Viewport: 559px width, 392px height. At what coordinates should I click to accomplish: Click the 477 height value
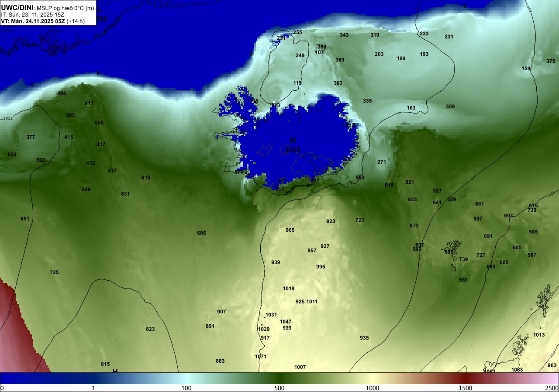112,171
